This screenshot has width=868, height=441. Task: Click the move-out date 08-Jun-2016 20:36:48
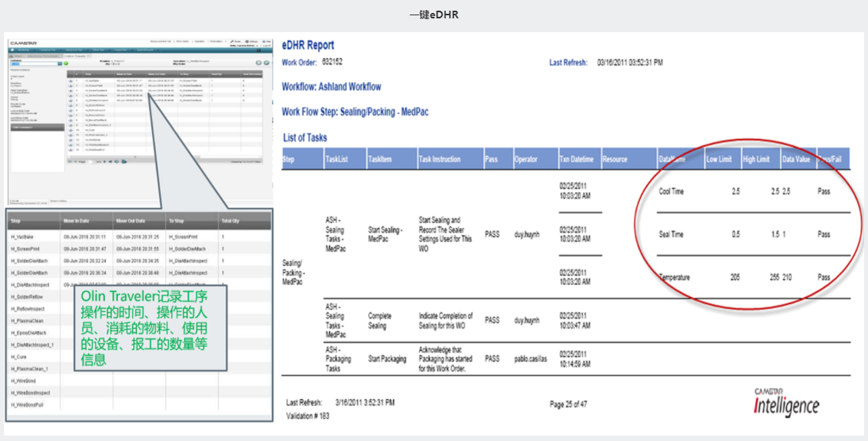pos(138,273)
